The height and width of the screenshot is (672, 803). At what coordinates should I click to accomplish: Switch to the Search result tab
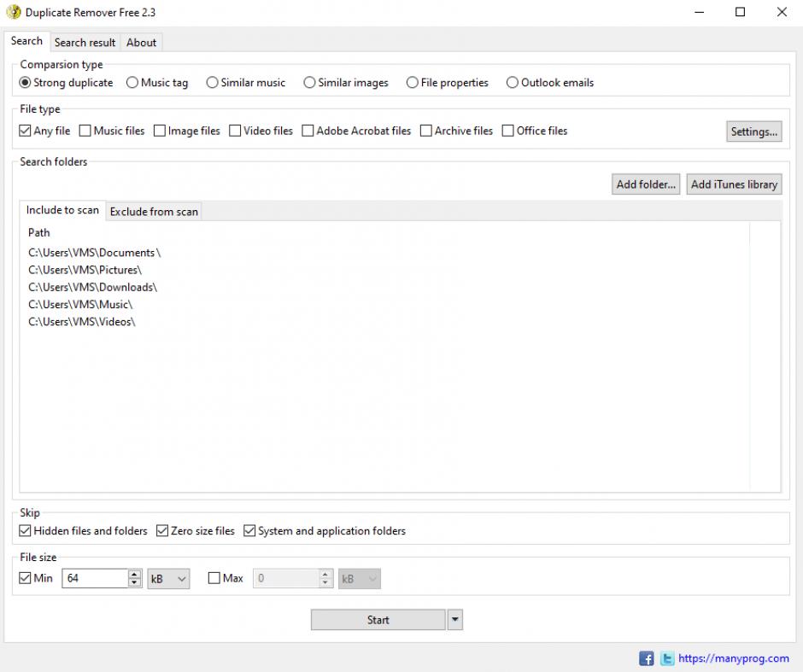click(85, 43)
